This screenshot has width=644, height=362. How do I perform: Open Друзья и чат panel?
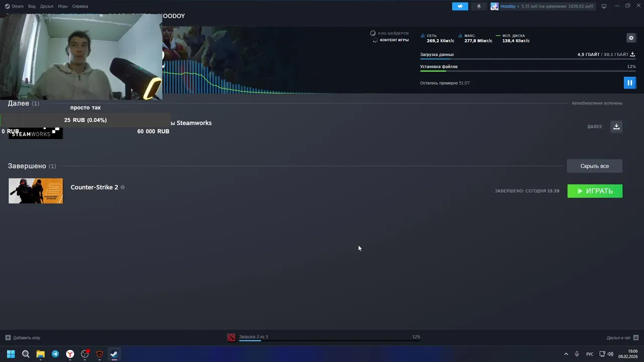(x=618, y=338)
